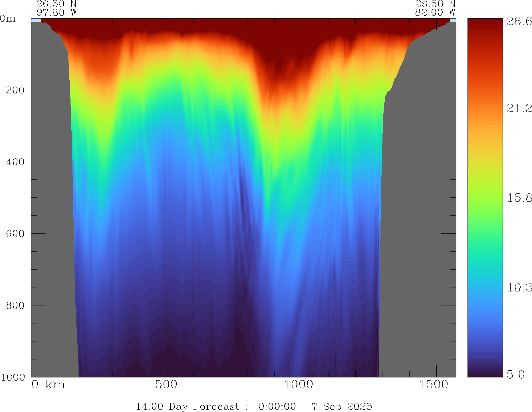This screenshot has width=532, height=412.
Task: Click the 200 depth axis label
Action: pos(15,90)
